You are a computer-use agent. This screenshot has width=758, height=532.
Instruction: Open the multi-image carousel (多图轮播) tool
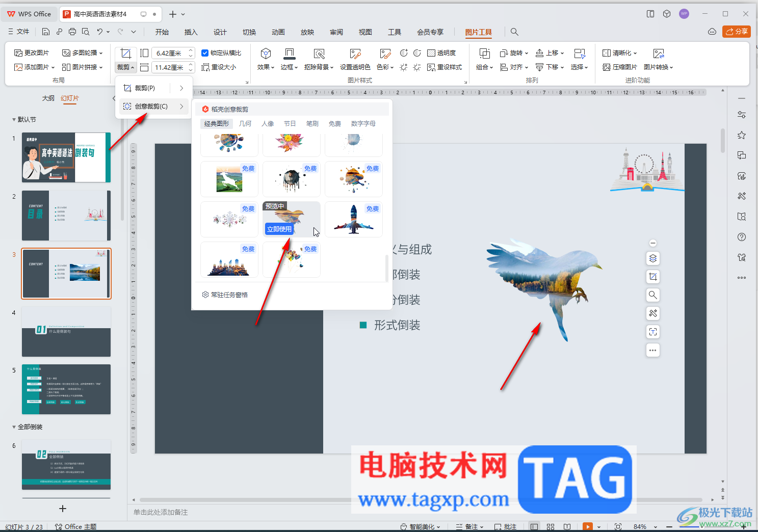[82, 53]
